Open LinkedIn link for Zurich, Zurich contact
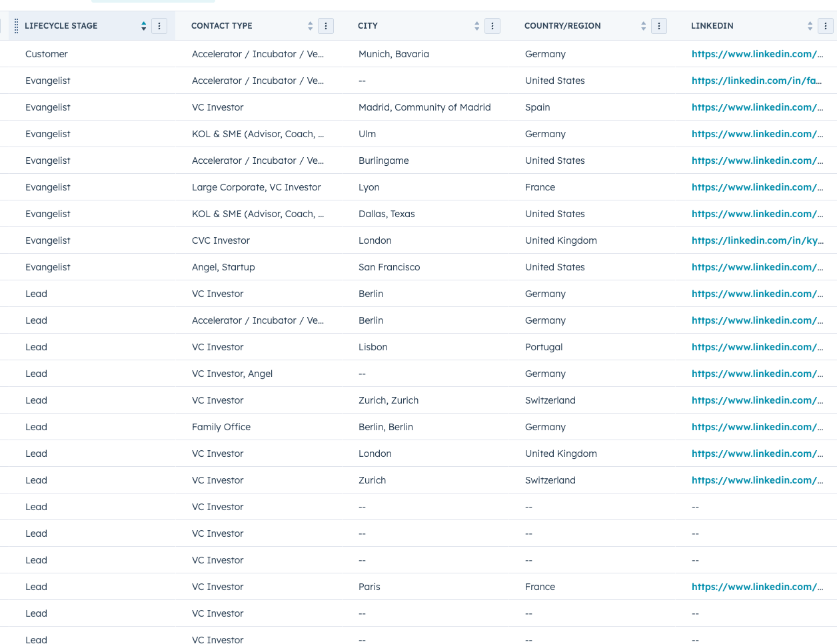Screen dimensions: 837x644 [x=758, y=400]
